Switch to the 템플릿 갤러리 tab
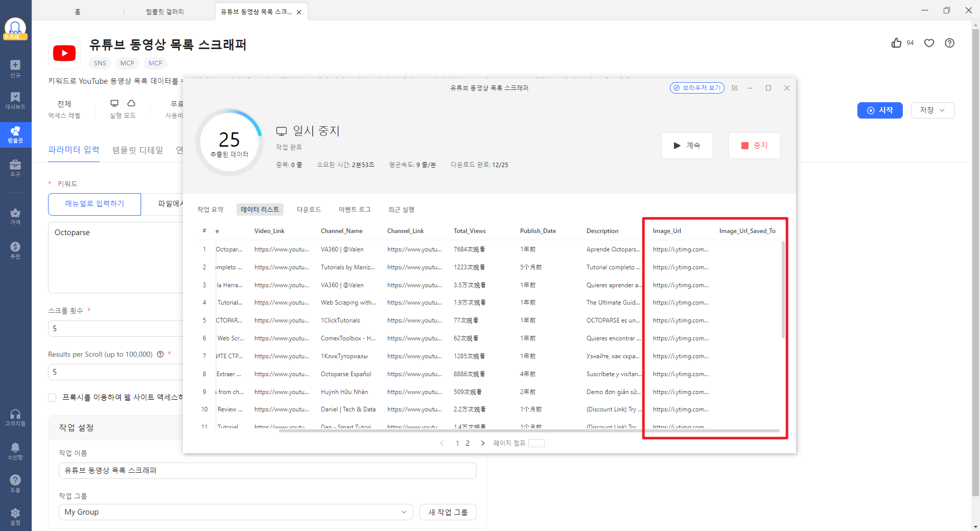Image resolution: width=980 pixels, height=531 pixels. pyautogui.click(x=165, y=12)
